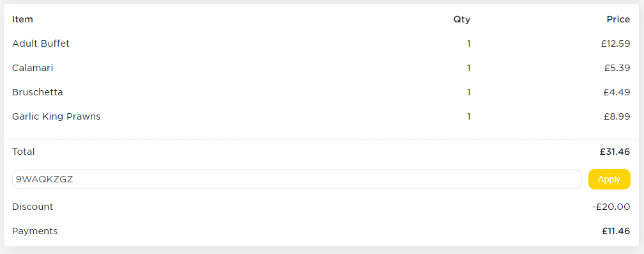Click the Total label

click(24, 152)
